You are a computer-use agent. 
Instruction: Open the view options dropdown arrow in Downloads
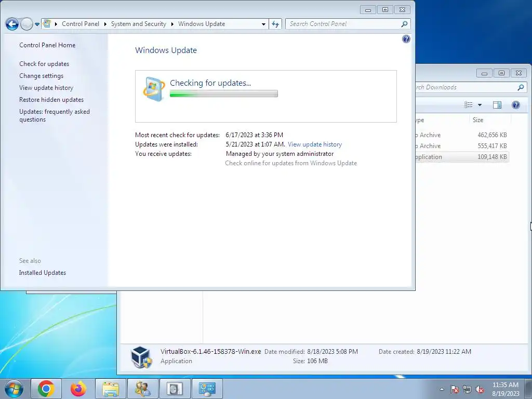(480, 105)
